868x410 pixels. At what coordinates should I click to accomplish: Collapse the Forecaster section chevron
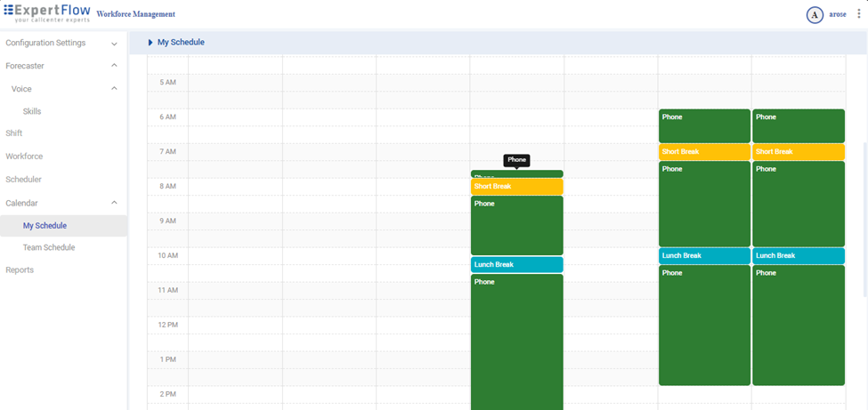(x=114, y=66)
